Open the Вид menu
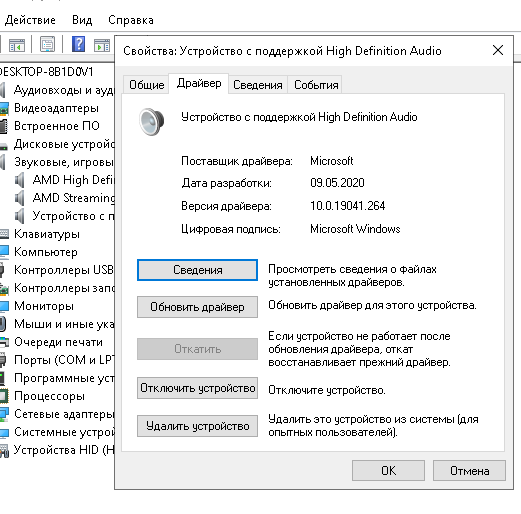Screen dimensions: 521x514 coord(82,20)
